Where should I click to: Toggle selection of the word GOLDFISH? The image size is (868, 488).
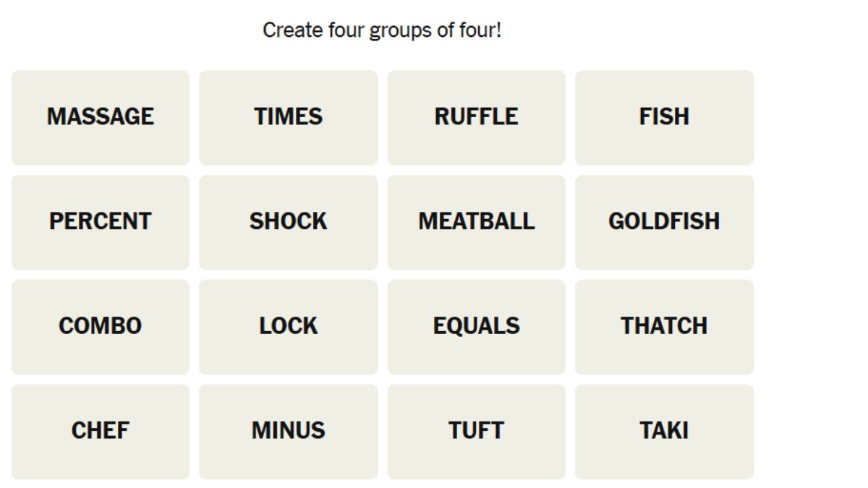click(664, 222)
